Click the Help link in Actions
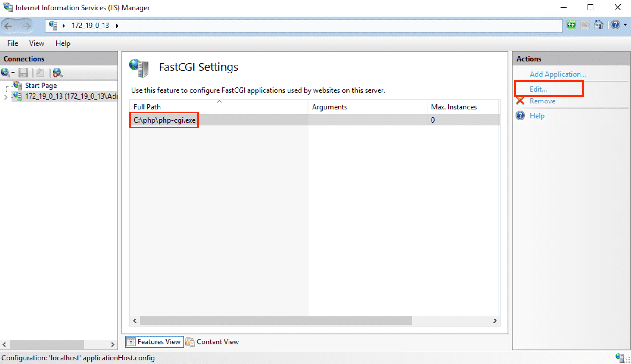 [x=537, y=116]
